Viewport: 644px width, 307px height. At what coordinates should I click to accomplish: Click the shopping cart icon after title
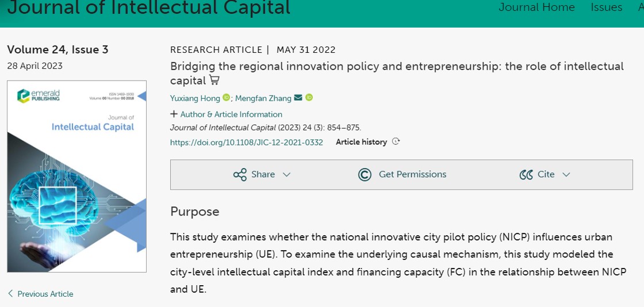(x=214, y=80)
